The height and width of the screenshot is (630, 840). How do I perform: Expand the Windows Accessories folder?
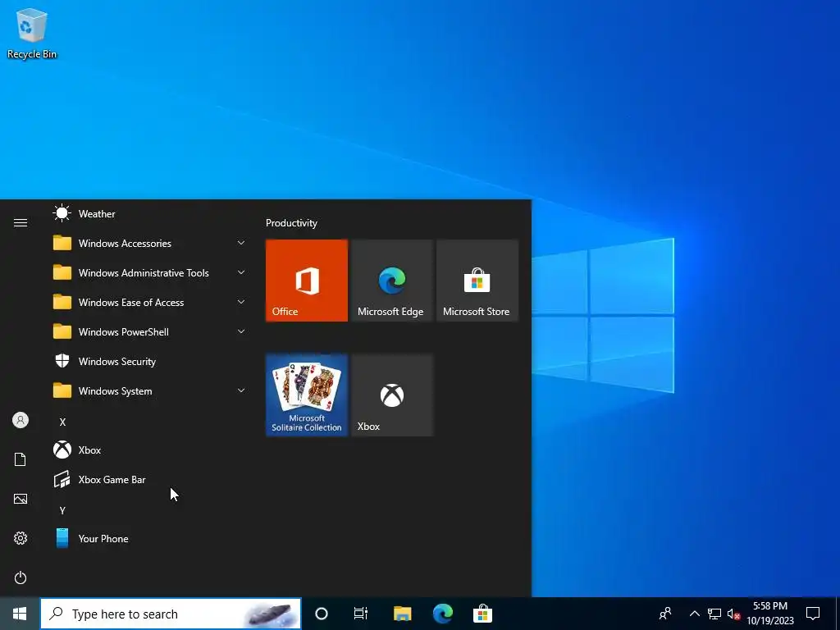(149, 243)
